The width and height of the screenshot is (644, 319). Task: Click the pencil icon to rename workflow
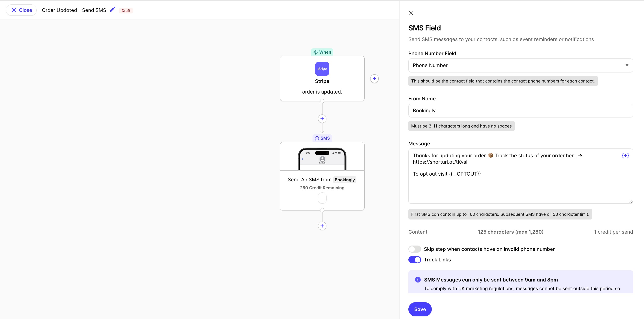[112, 9]
